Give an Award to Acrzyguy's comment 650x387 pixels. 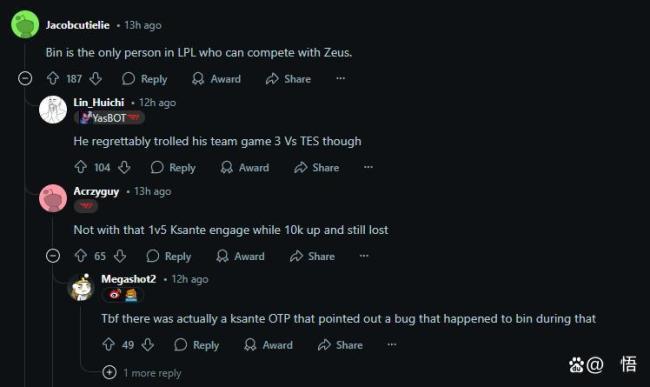(x=240, y=256)
